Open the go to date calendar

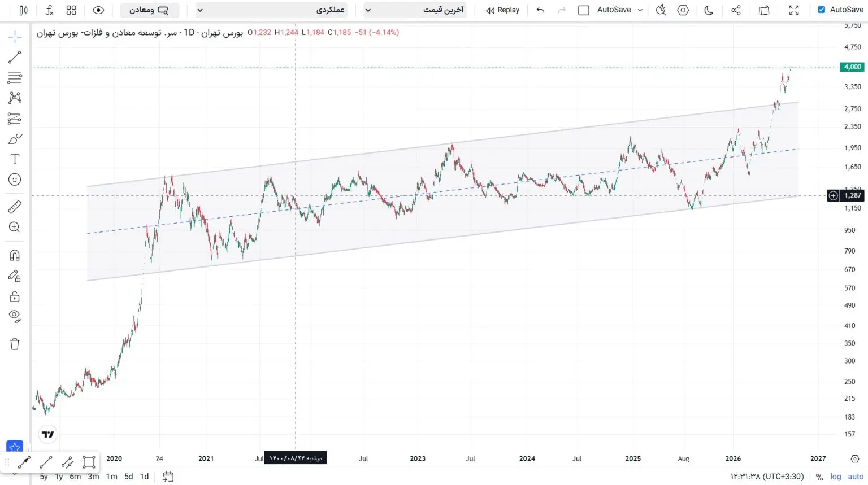(168, 477)
